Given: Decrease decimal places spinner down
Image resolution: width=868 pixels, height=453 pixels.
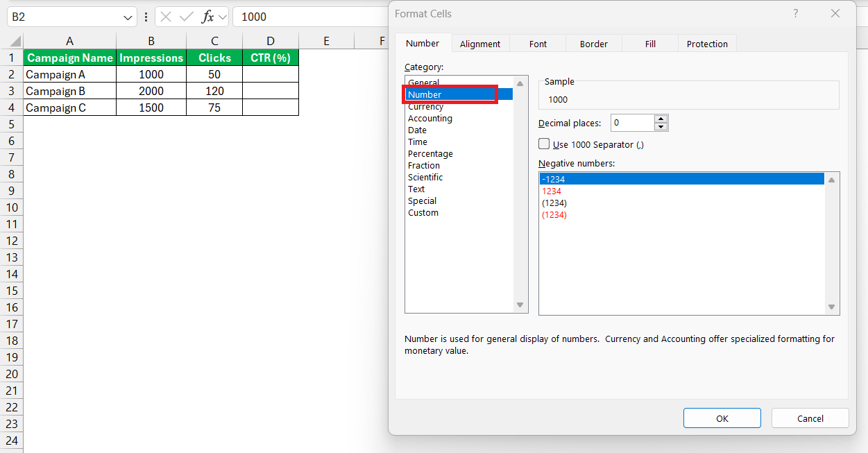Looking at the screenshot, I should tap(661, 127).
